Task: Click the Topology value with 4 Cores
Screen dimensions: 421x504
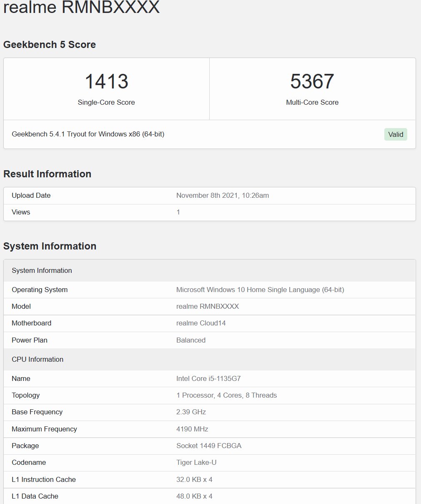Action: tap(226, 395)
